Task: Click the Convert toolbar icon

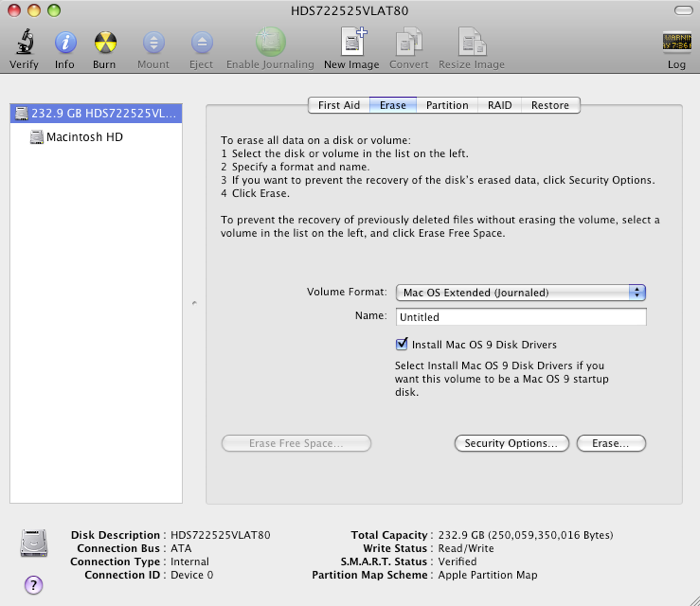Action: point(408,42)
